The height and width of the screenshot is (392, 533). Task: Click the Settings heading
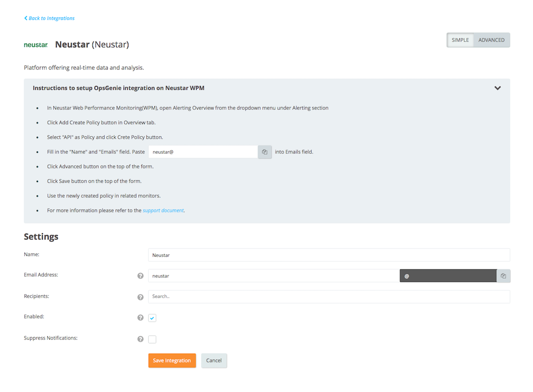41,236
